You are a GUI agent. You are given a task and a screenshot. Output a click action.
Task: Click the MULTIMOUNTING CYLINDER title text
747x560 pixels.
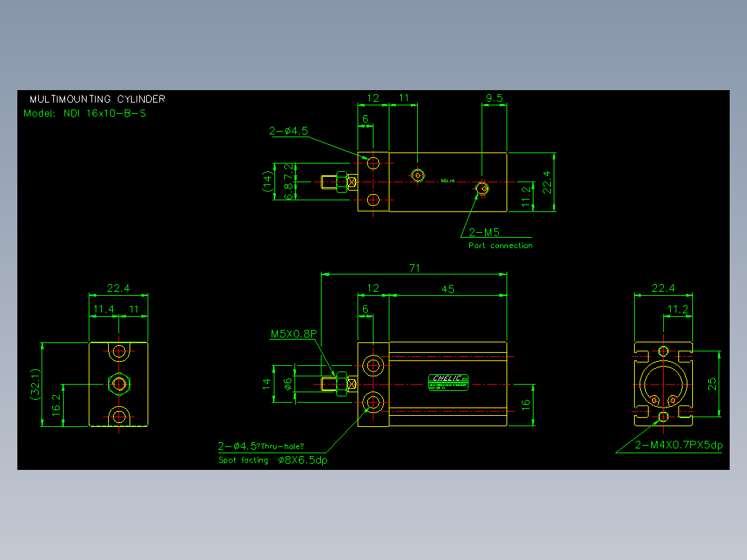(97, 99)
